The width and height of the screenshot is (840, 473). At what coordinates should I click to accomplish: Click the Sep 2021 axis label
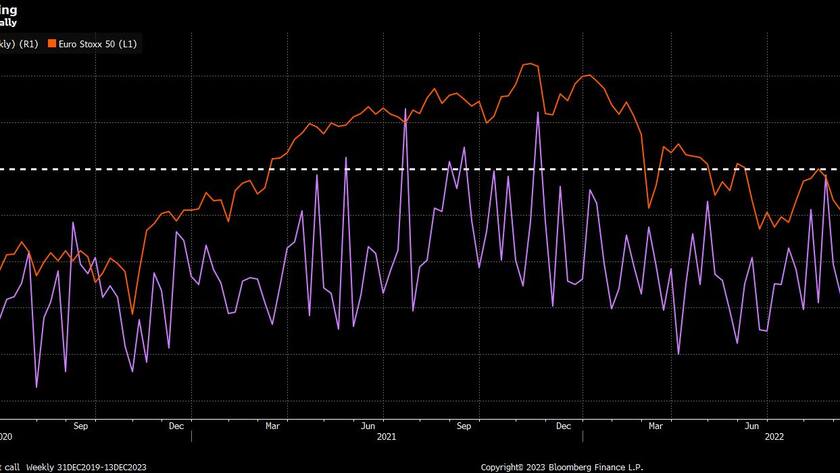[463, 426]
